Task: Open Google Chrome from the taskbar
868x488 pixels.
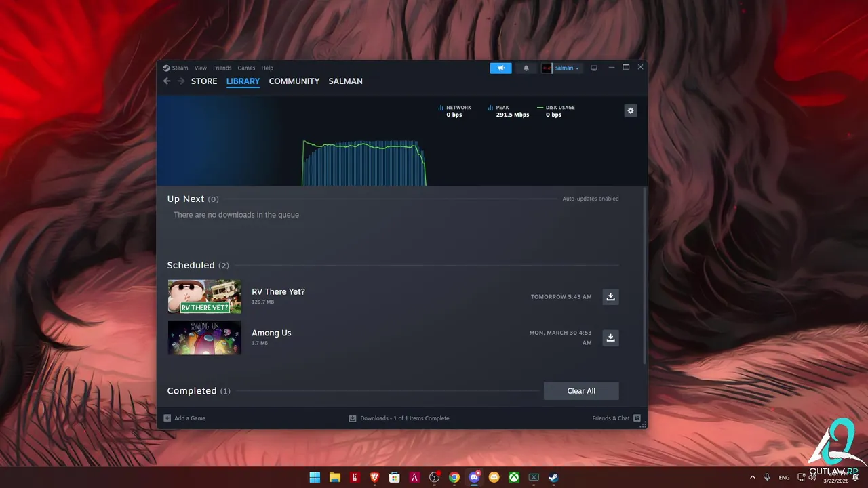Action: tap(454, 477)
